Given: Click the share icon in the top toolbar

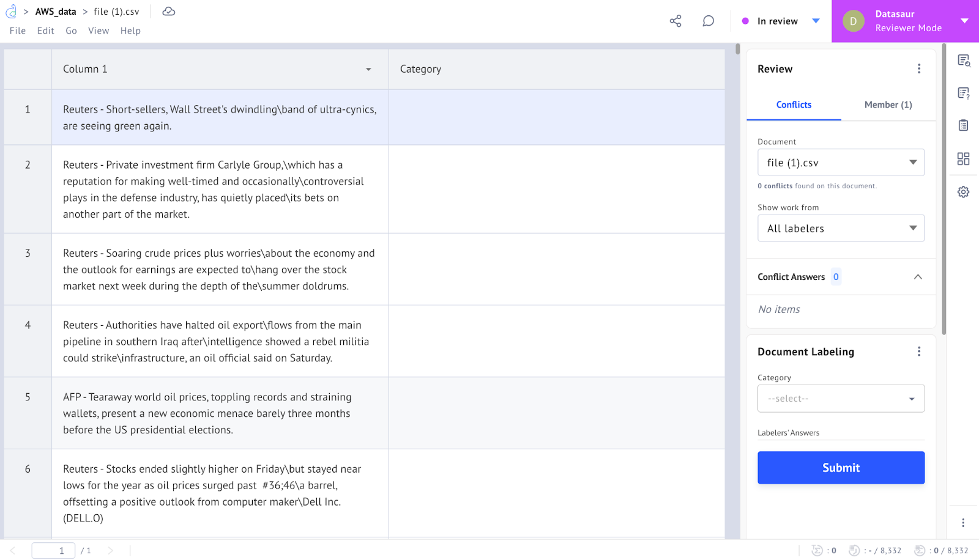Looking at the screenshot, I should pos(675,20).
